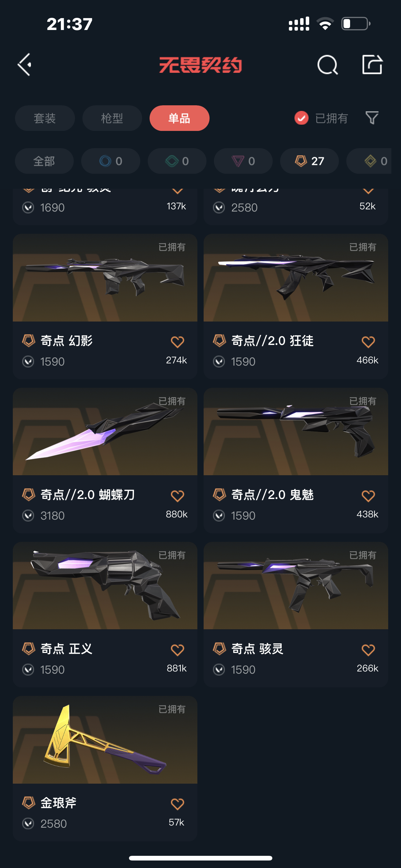Screen dimensions: 401x868
Task: Tap the share icon at top right
Action: [372, 64]
